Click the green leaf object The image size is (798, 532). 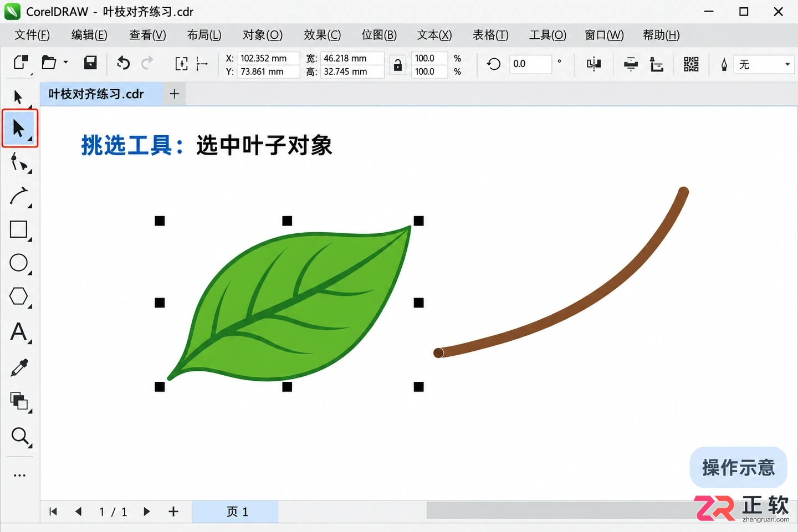(x=290, y=304)
